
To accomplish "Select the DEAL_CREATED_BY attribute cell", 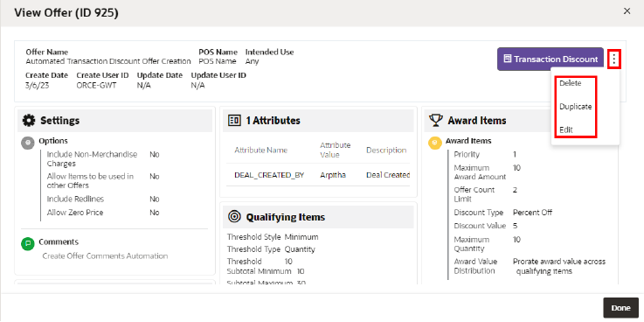I will 269,175.
